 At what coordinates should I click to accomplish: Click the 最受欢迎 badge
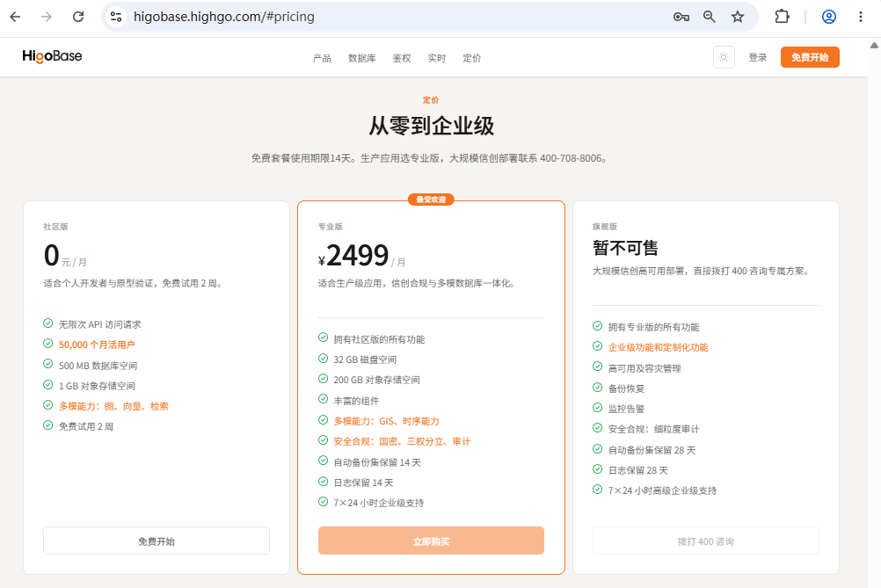431,200
